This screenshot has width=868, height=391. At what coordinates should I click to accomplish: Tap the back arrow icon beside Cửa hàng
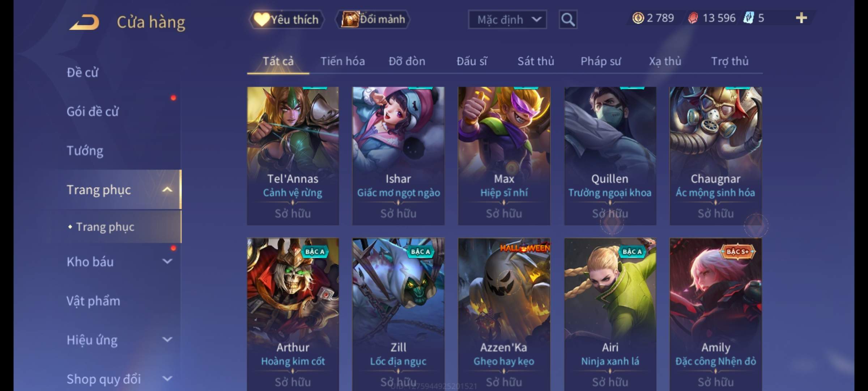click(84, 22)
